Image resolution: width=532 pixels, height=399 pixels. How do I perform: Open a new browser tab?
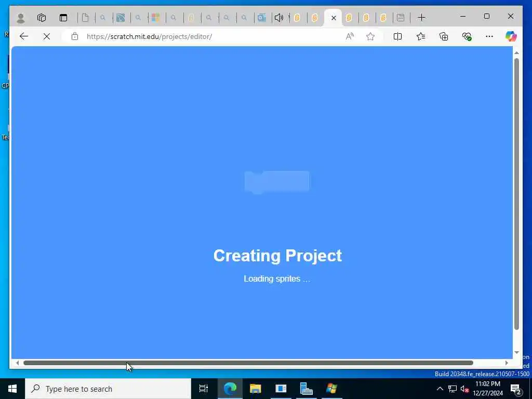pyautogui.click(x=421, y=17)
